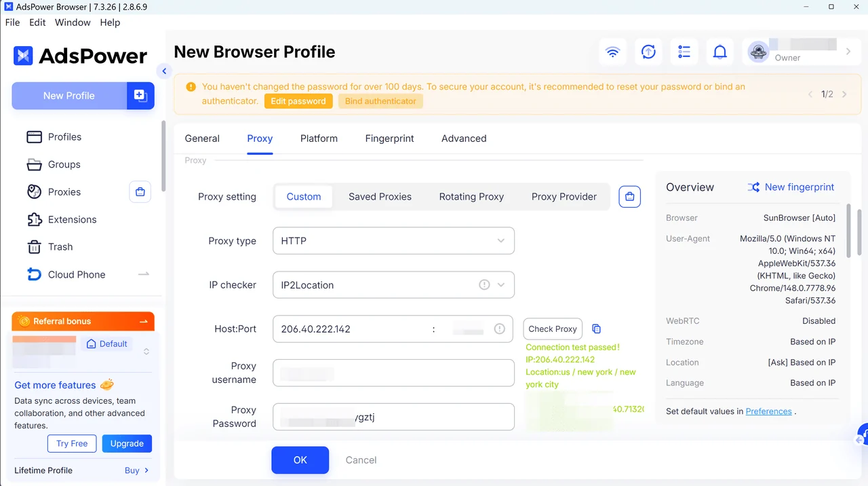868x486 pixels.
Task: Open the IP checker IP2Location dropdown
Action: pos(393,285)
